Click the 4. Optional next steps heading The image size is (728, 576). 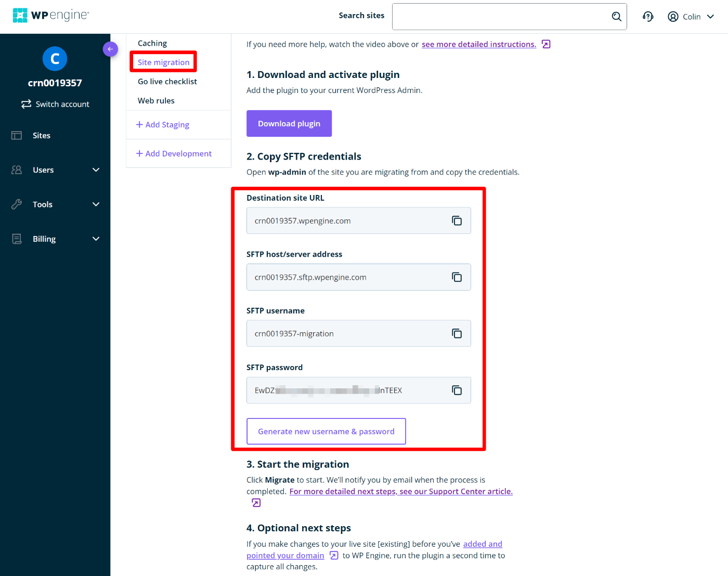(298, 528)
